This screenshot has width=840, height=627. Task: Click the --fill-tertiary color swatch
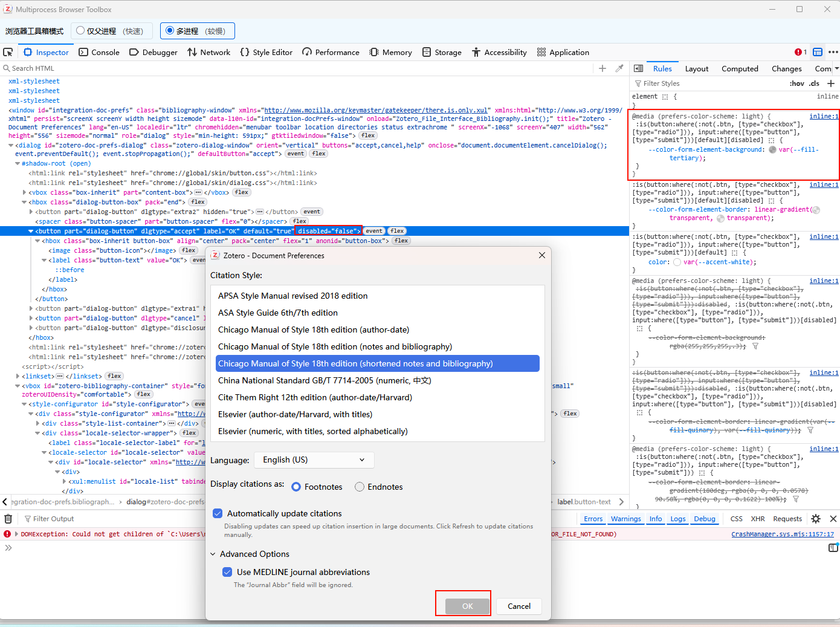click(x=772, y=150)
